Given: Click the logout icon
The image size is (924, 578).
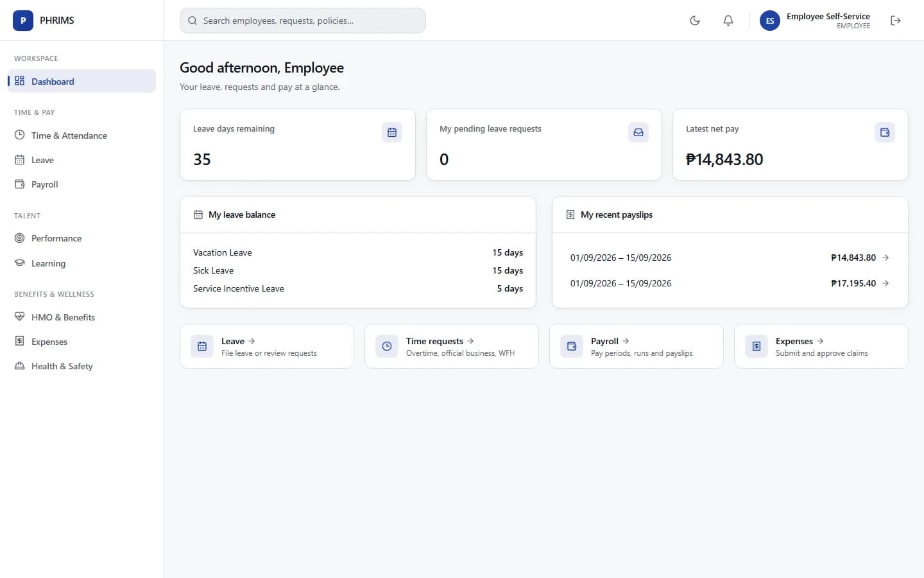Looking at the screenshot, I should [896, 21].
